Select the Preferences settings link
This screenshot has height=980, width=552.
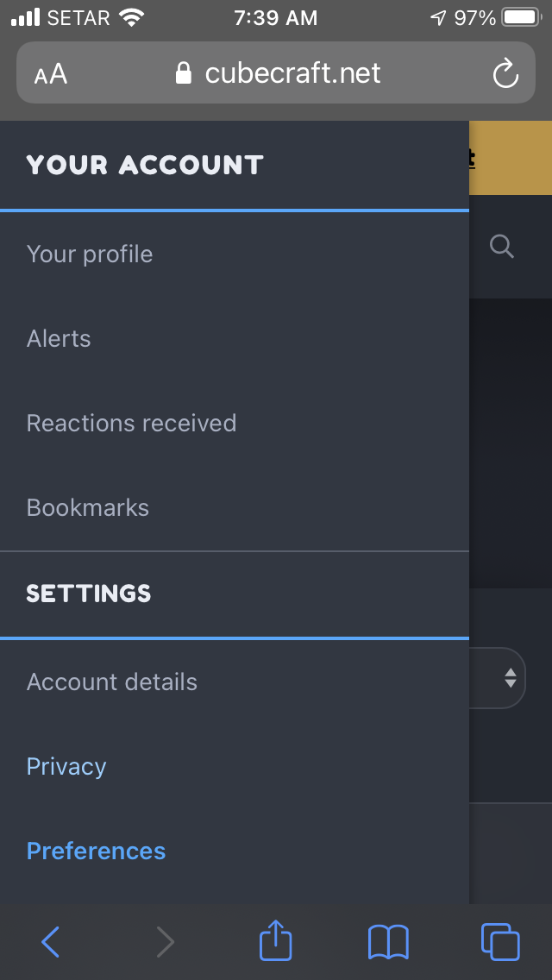pos(97,851)
